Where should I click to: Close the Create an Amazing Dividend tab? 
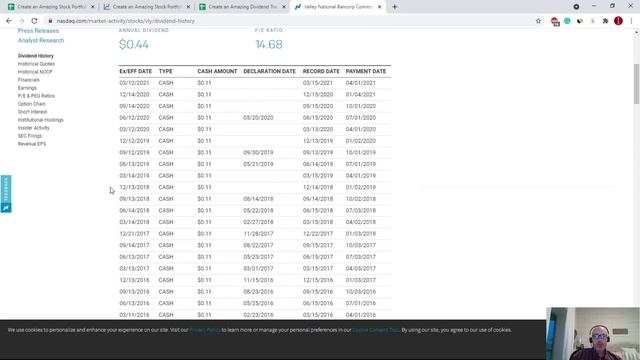pyautogui.click(x=284, y=7)
